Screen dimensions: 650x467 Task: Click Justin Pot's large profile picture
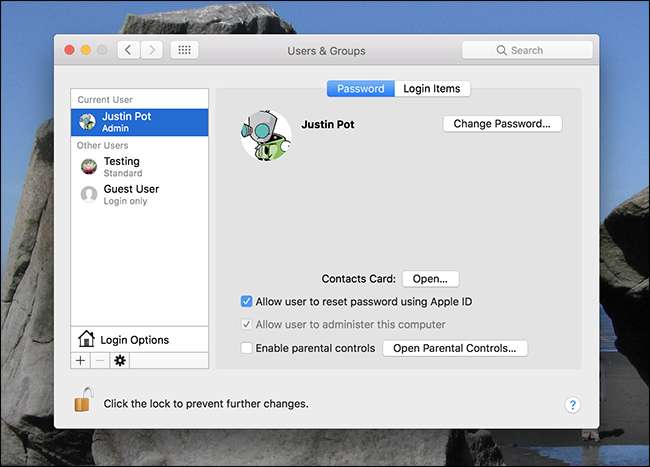click(266, 135)
